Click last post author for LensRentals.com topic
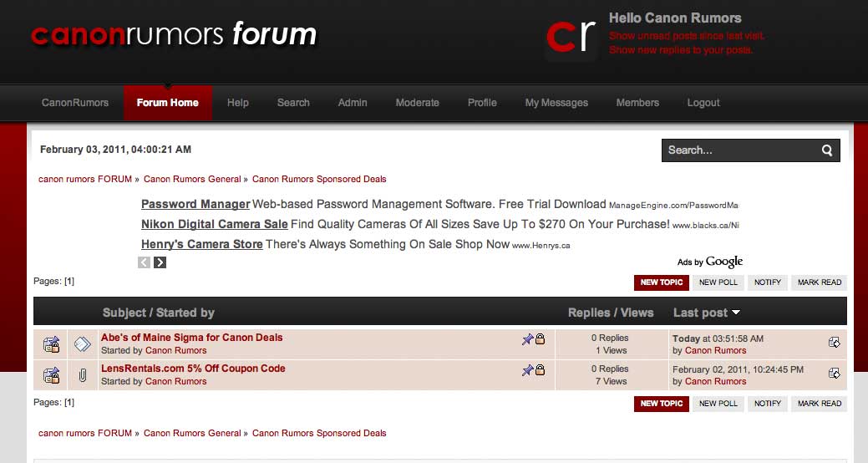The width and height of the screenshot is (868, 463). [716, 382]
